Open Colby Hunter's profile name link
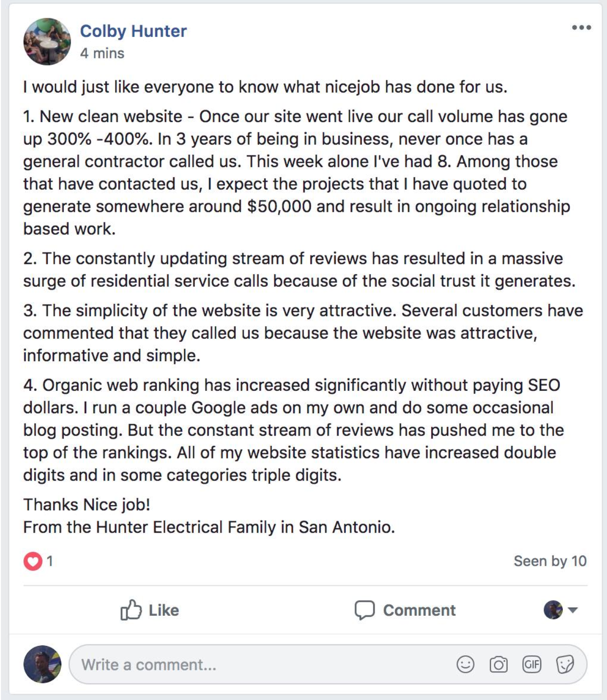 133,31
